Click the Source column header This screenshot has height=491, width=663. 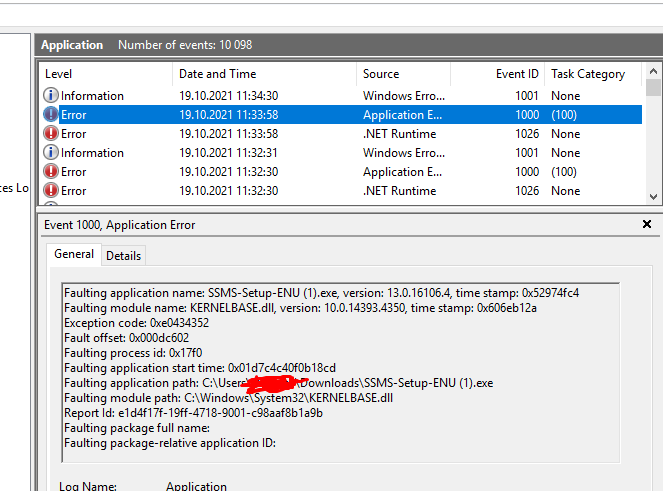coord(402,74)
